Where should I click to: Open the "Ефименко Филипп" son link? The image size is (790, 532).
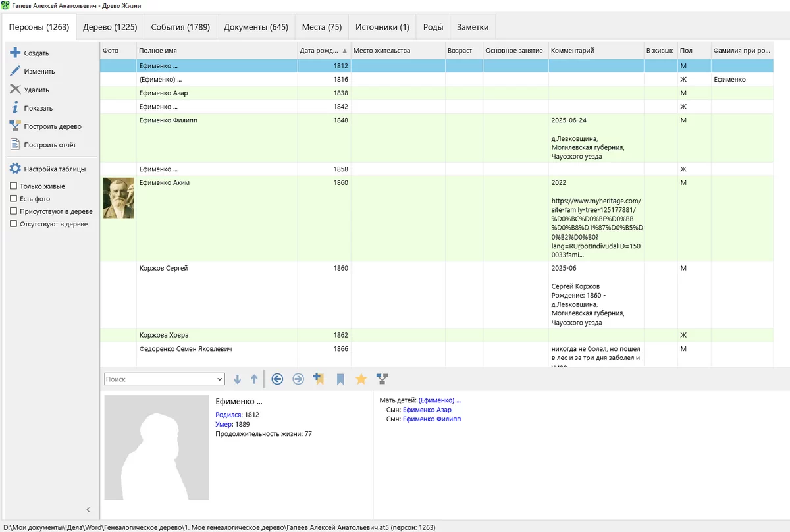click(431, 419)
